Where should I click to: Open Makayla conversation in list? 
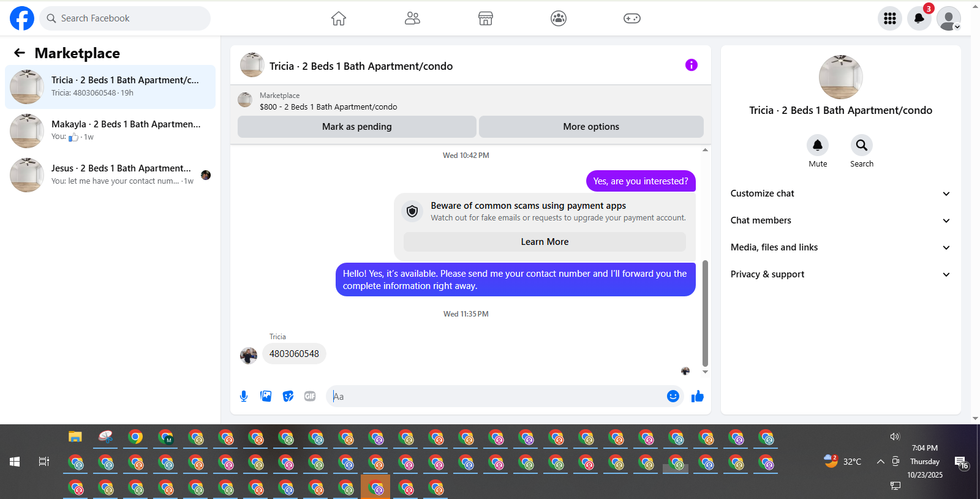point(110,131)
